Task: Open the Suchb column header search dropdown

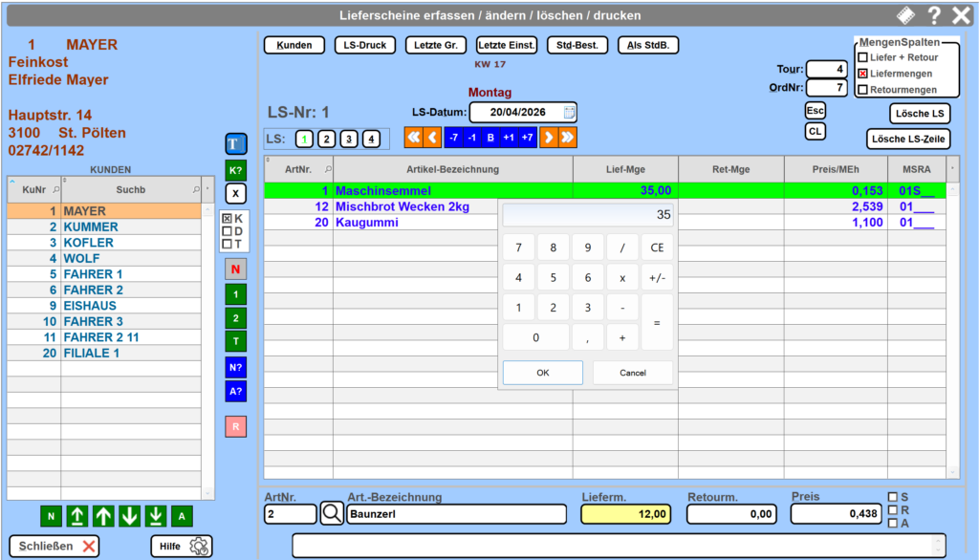Action: pos(196,189)
